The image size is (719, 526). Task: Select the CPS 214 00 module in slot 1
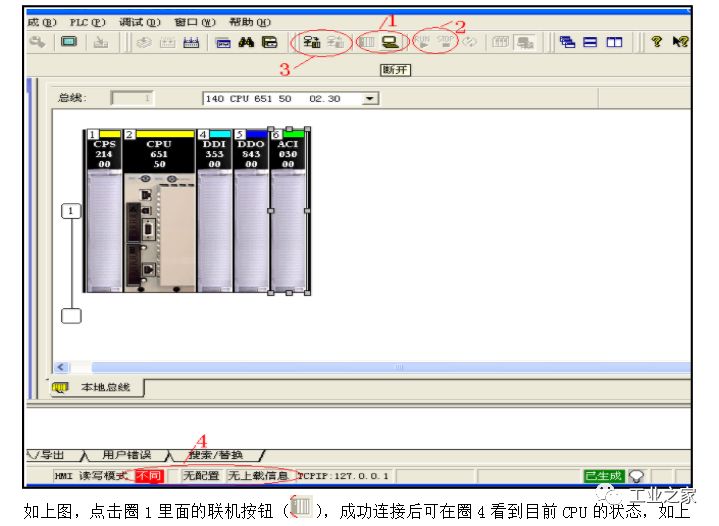[104, 210]
